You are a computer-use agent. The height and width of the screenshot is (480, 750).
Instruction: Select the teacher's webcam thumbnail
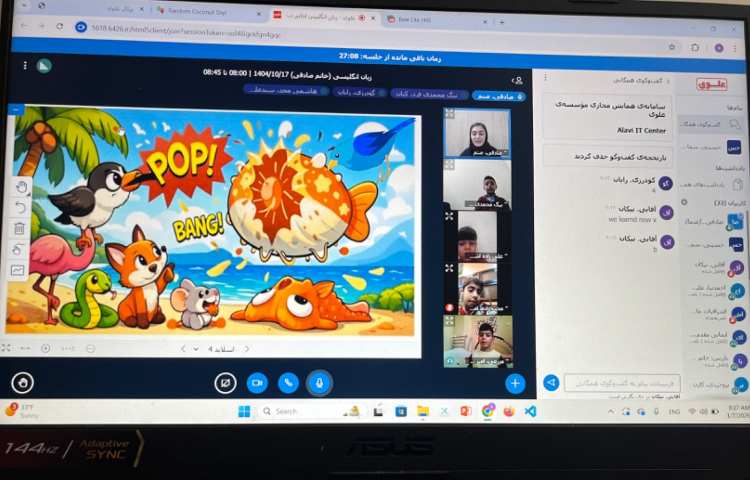coord(477,133)
